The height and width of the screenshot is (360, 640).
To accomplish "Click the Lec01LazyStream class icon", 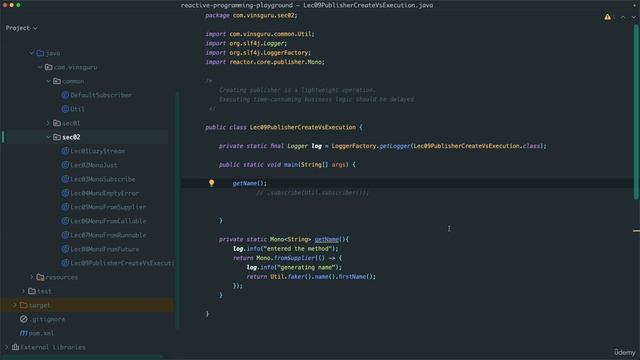I will 65,151.
